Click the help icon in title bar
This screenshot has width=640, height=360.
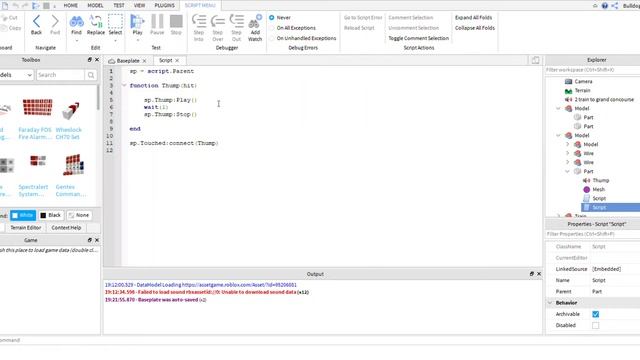click(x=604, y=6)
